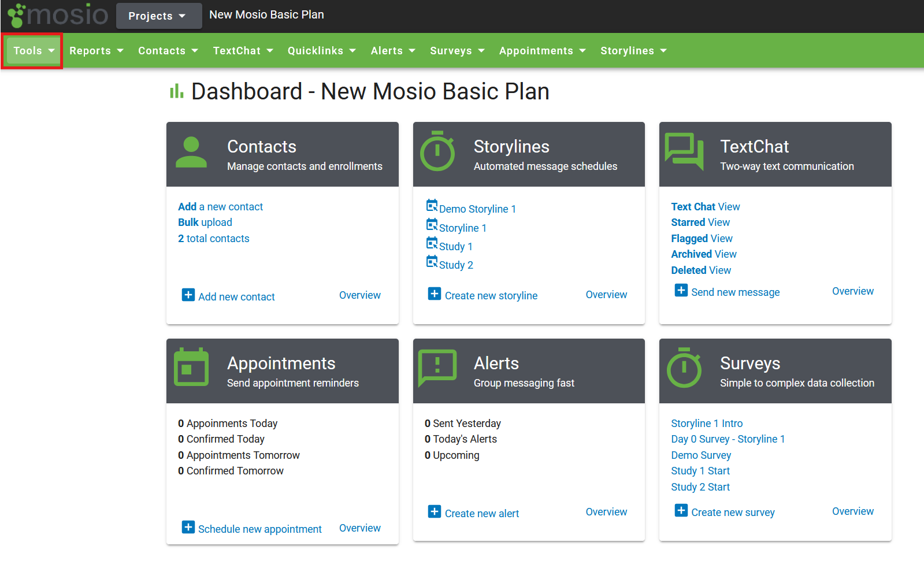Open the TextChat navigation menu
The height and width of the screenshot is (579, 924).
[243, 51]
